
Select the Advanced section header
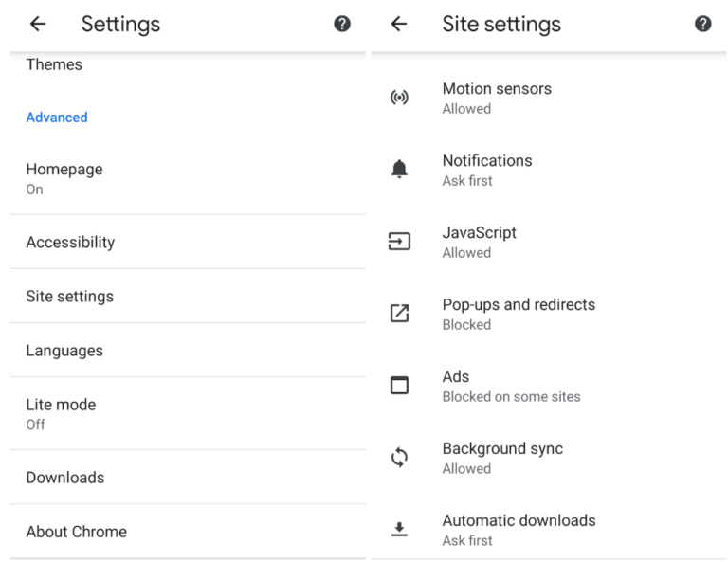tap(57, 118)
